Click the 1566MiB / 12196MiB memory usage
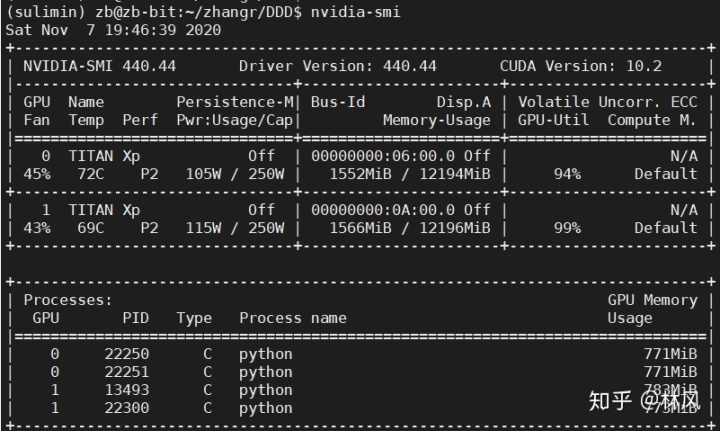This screenshot has height=431, width=720. [x=410, y=228]
